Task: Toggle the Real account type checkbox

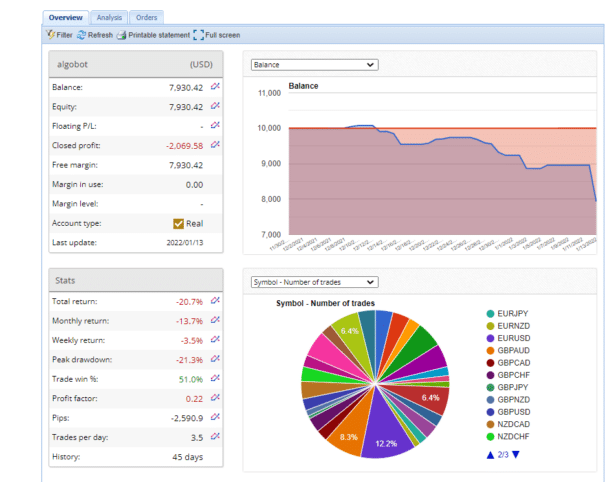Action: point(179,223)
